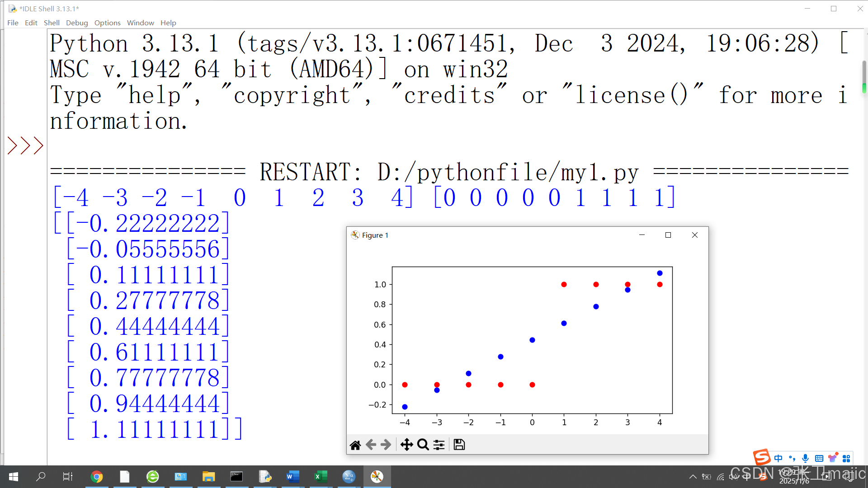Save the figure with the disk icon
This screenshot has width=868, height=488.
point(459,445)
